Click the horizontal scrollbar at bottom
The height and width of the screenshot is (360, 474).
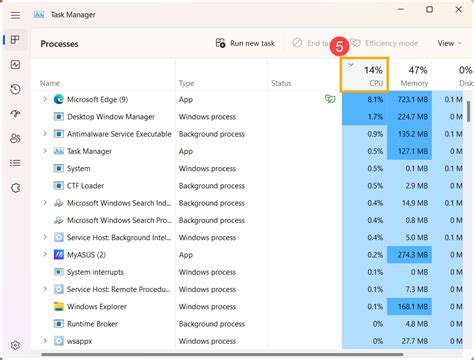click(x=222, y=354)
